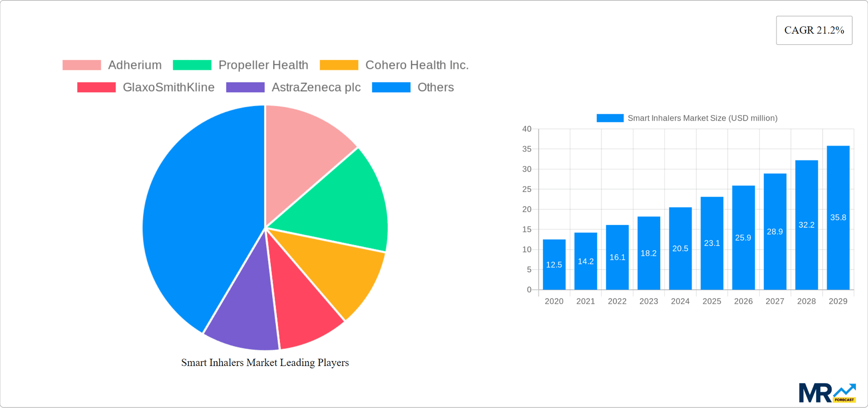Select the Propeller Health green legend swatch

point(192,65)
